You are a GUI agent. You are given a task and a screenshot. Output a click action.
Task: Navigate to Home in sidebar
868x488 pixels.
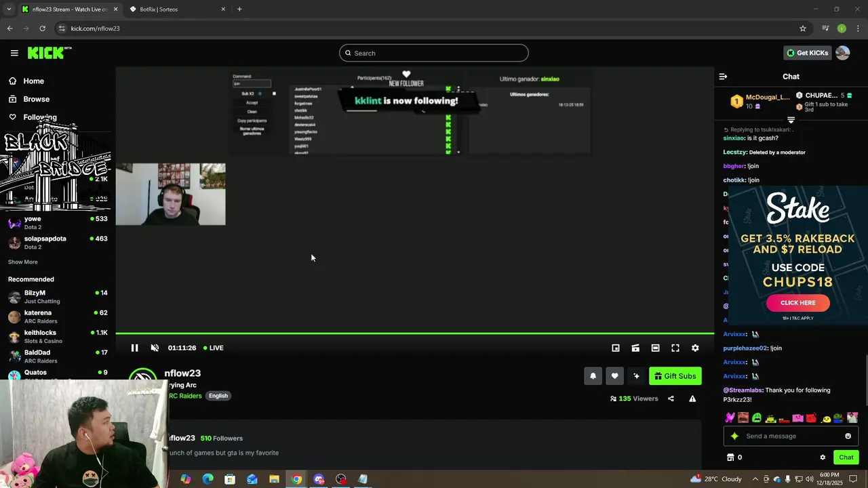tap(27, 81)
